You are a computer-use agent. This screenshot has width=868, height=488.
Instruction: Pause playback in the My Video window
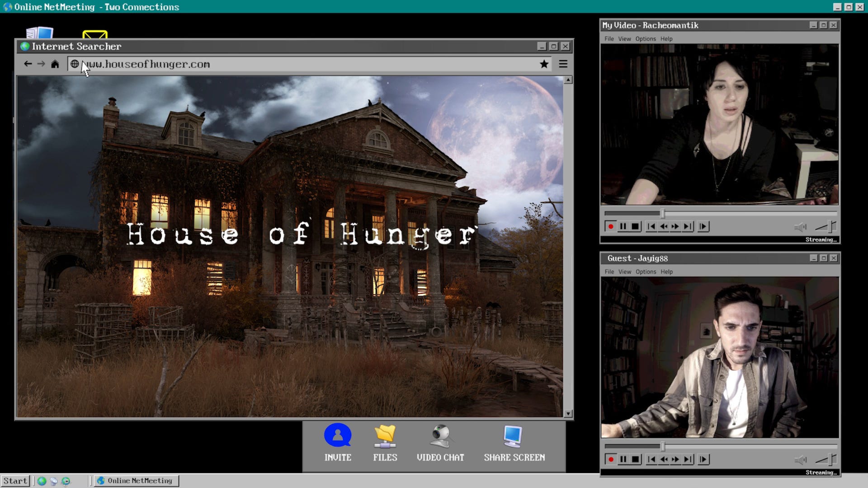623,226
